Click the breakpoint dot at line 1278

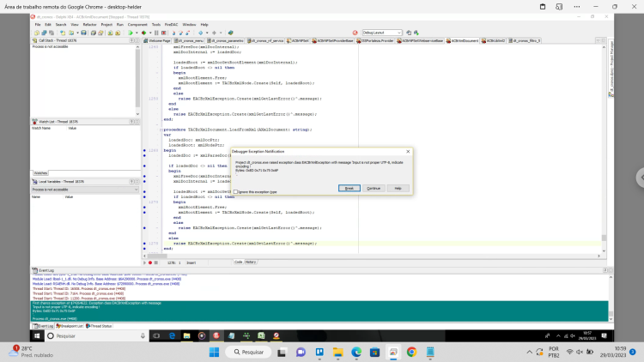144,244
